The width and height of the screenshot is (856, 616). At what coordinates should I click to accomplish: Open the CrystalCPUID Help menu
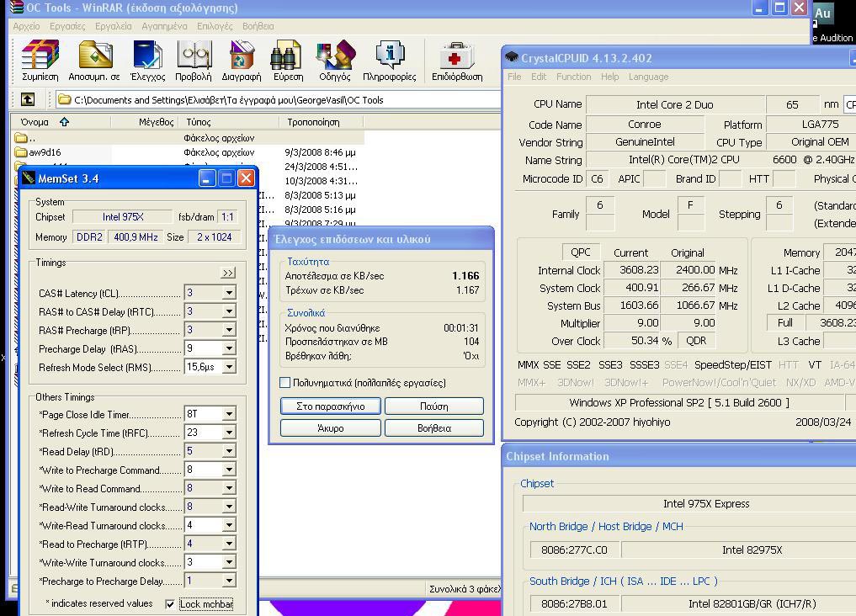[x=609, y=77]
